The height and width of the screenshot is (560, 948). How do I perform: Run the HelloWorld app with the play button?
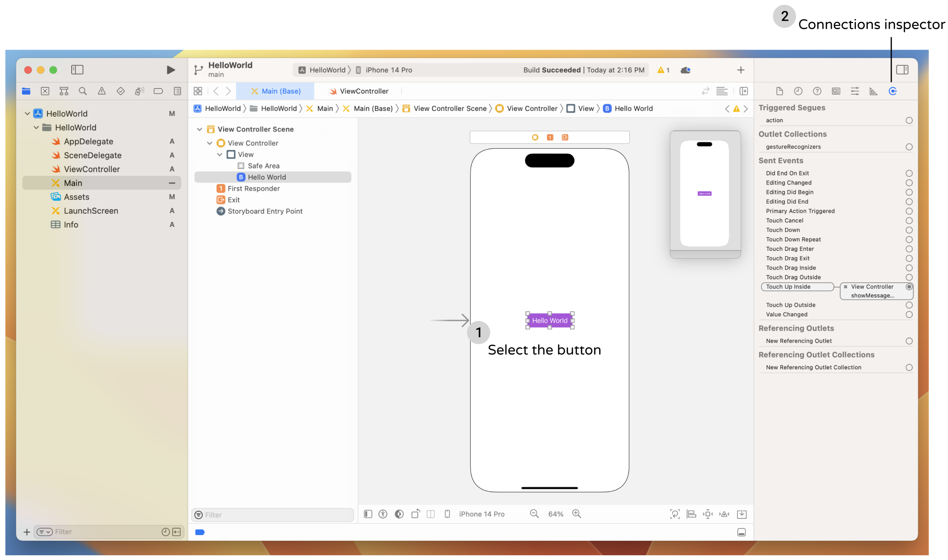[x=171, y=70]
